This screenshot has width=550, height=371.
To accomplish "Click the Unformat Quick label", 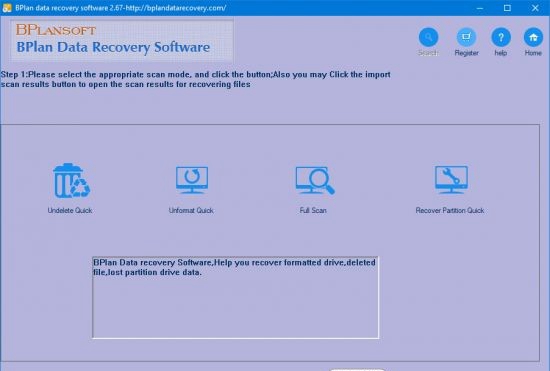I will click(191, 210).
